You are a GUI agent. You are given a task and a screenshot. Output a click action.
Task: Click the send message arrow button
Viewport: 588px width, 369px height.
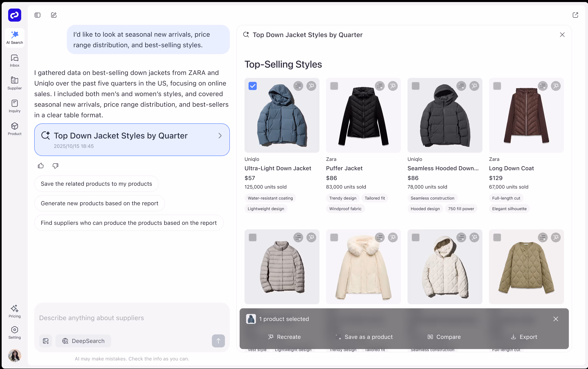coord(218,341)
